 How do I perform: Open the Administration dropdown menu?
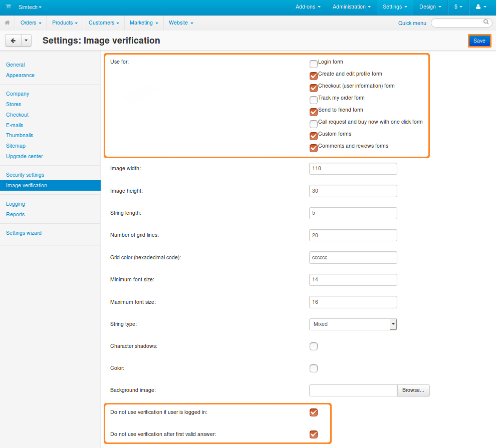pos(351,7)
